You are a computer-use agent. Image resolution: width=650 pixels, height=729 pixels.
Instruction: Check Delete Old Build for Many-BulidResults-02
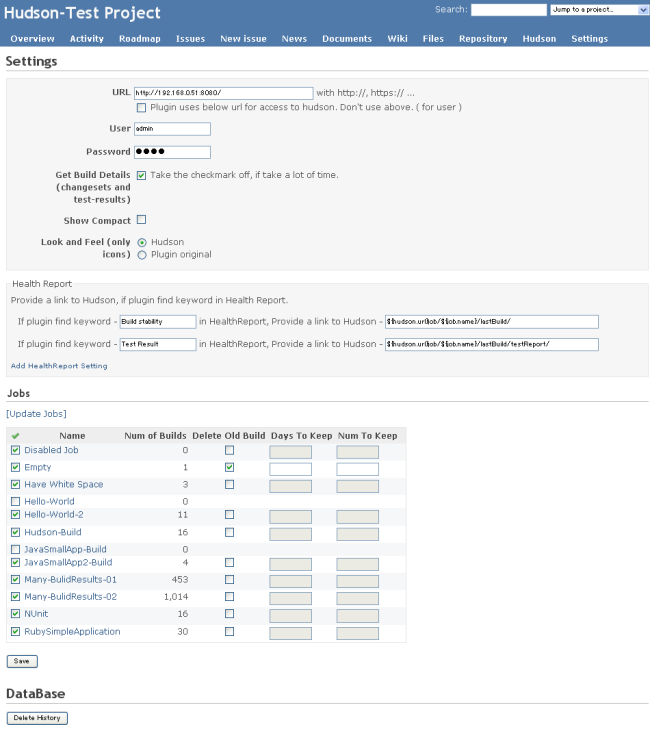pos(229,597)
